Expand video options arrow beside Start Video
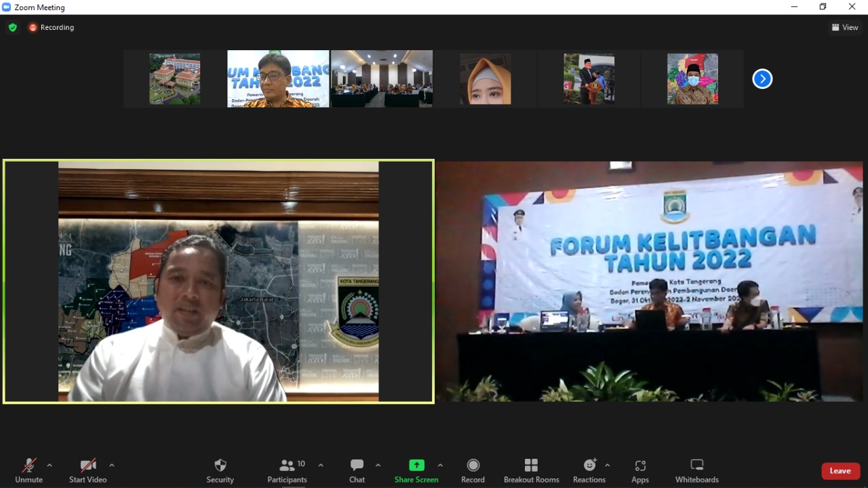 pyautogui.click(x=112, y=466)
